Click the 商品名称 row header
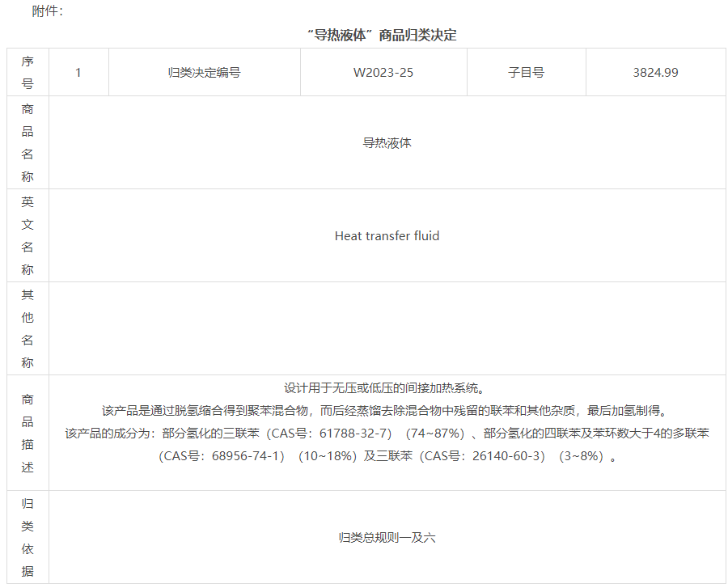Image resolution: width=728 pixels, height=588 pixels. tap(28, 142)
